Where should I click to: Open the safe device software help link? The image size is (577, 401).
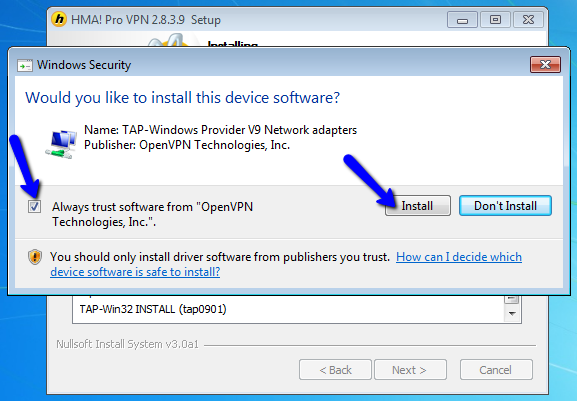[x=286, y=264]
